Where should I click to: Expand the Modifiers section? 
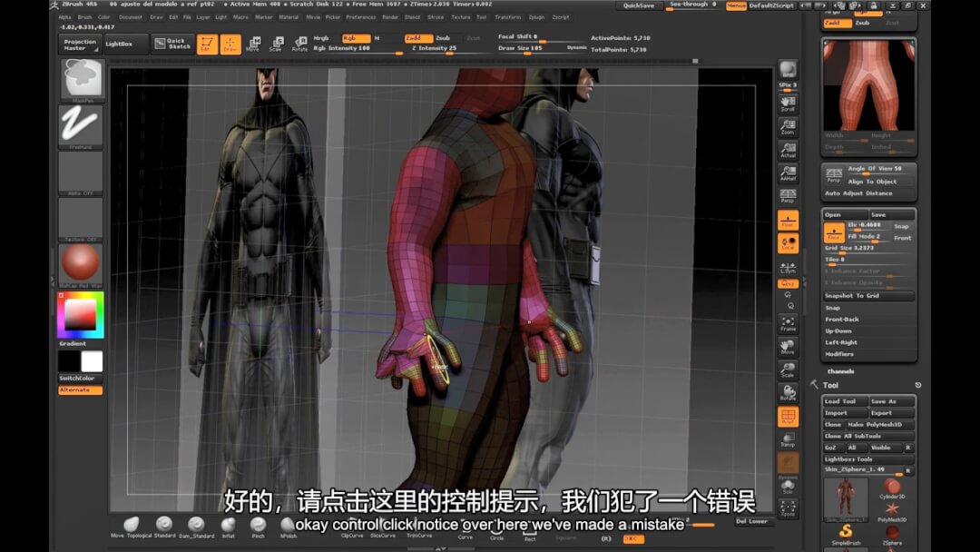(839, 354)
